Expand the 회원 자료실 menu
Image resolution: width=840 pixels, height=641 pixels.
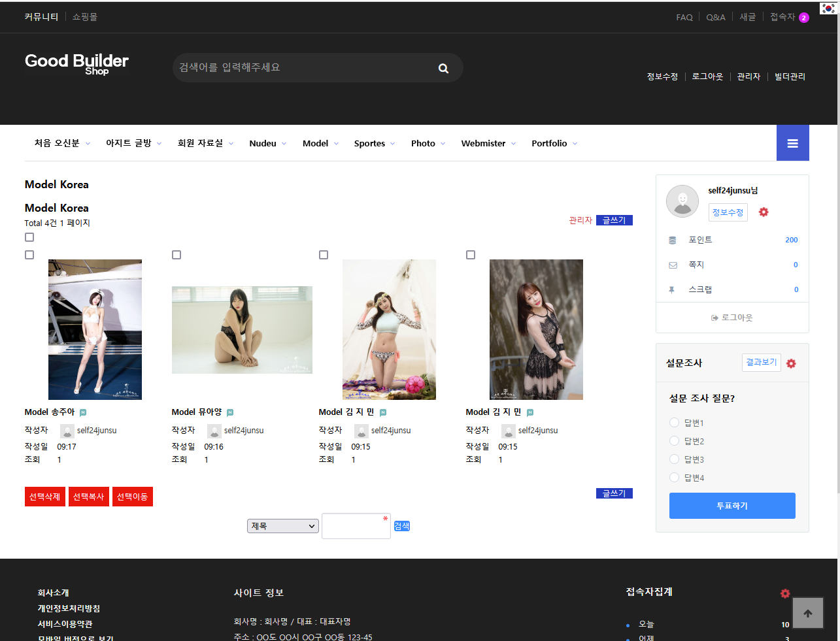(205, 143)
